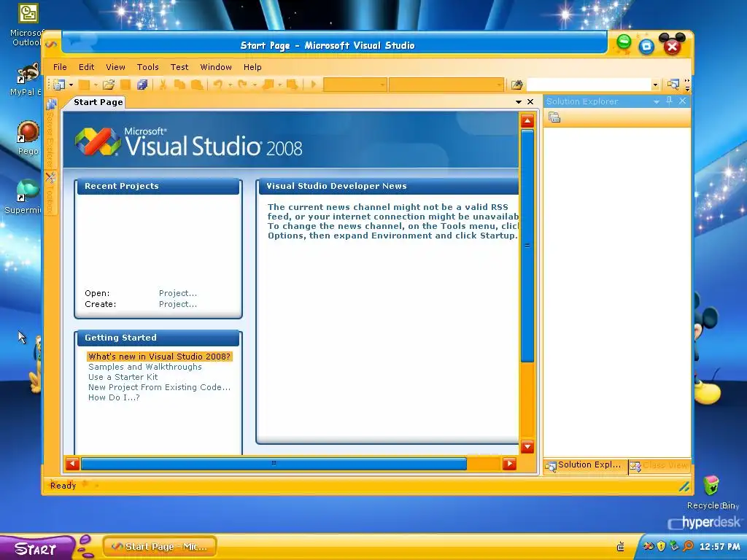Screen dimensions: 747x560
Task: Open the Help menu
Action: [x=252, y=67]
